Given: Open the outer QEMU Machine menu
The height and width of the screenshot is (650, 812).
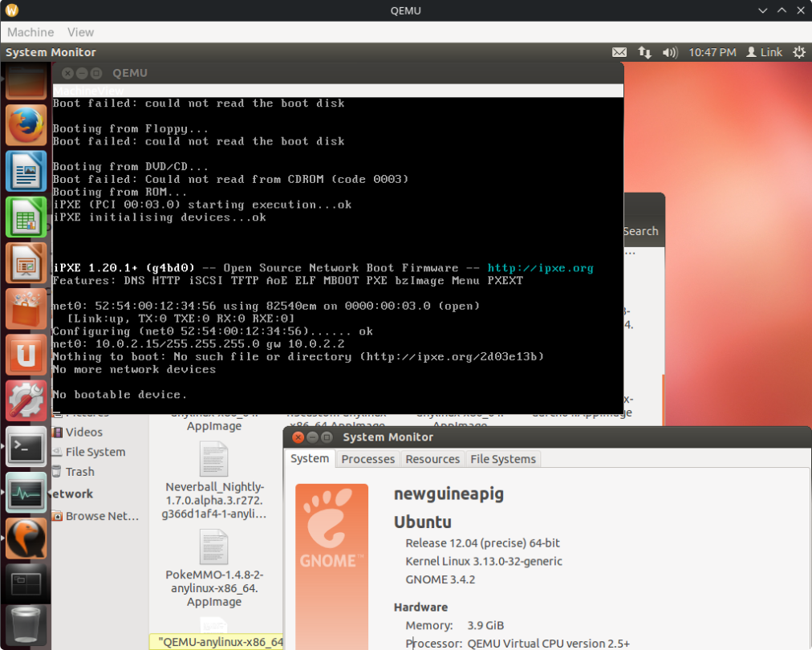Looking at the screenshot, I should 30,32.
